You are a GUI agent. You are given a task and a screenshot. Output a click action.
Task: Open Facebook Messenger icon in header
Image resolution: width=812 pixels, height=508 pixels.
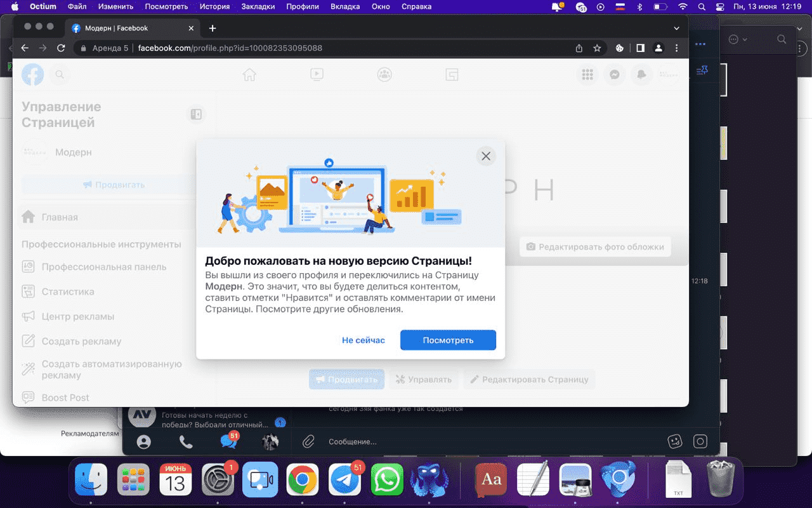click(x=614, y=75)
